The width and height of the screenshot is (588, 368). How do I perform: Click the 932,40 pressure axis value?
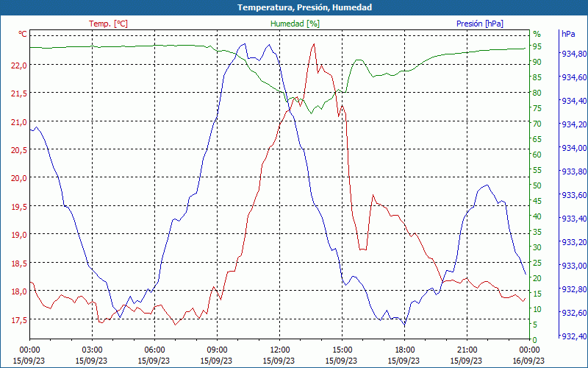(574, 336)
